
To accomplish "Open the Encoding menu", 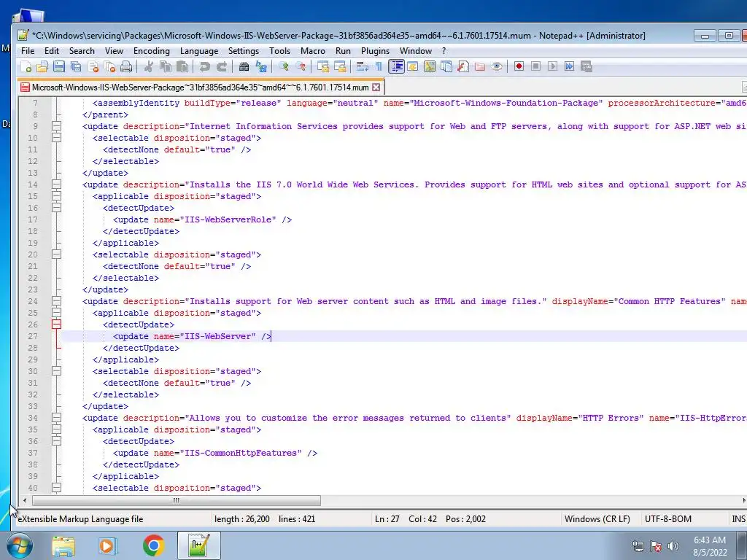I will pos(152,51).
